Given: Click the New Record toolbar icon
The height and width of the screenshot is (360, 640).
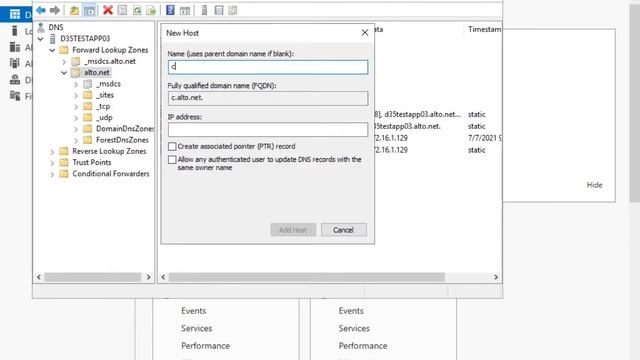Looking at the screenshot, I should pyautogui.click(x=219, y=10).
